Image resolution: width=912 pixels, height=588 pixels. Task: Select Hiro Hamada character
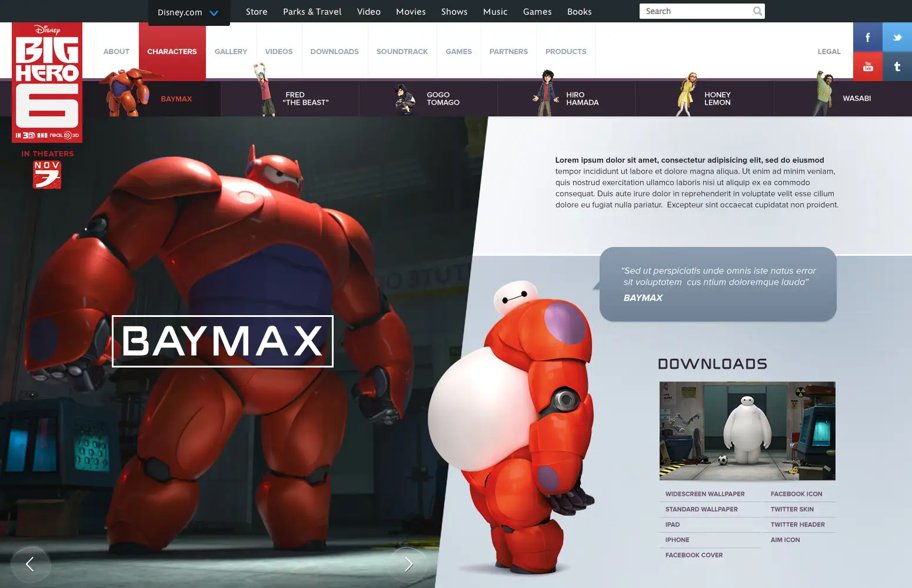(567, 98)
